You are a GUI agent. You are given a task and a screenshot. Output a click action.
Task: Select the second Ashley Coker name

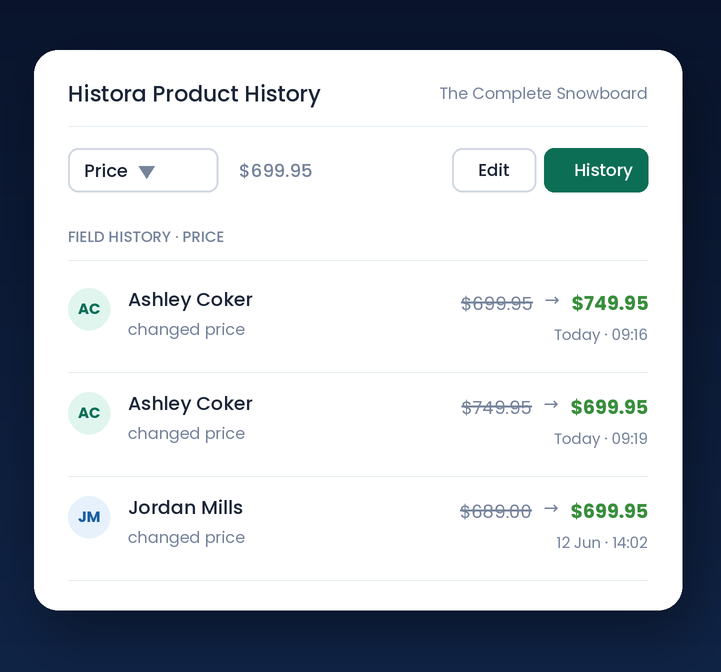coord(190,404)
